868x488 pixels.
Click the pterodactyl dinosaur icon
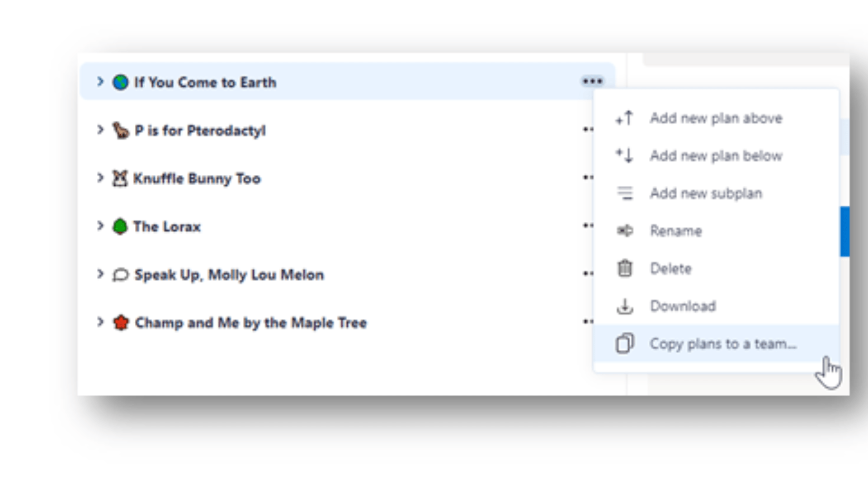pyautogui.click(x=120, y=131)
